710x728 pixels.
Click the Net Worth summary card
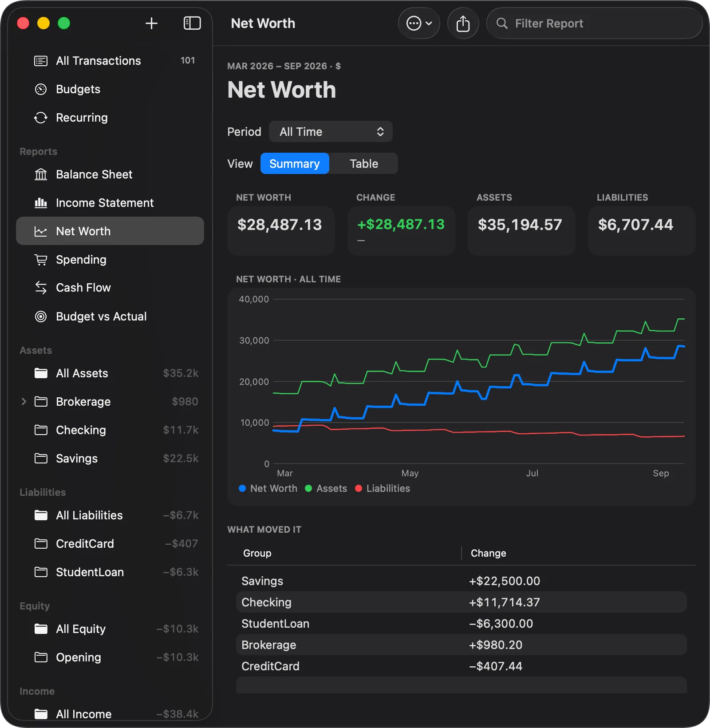(x=281, y=230)
